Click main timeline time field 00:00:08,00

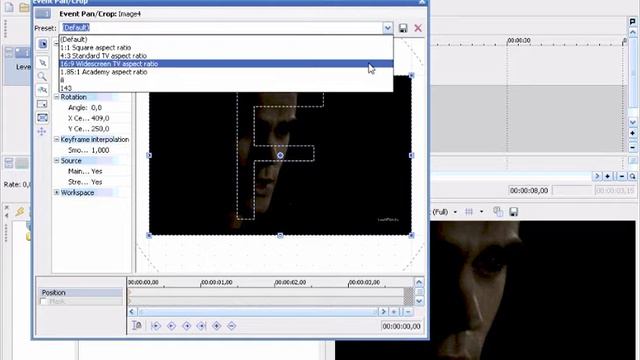pos(529,191)
